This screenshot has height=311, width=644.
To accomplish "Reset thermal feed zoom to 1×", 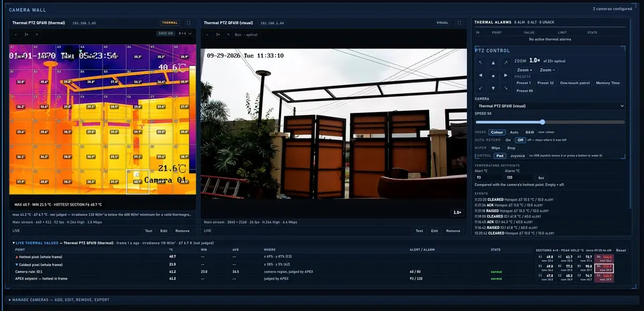I will [26, 34].
